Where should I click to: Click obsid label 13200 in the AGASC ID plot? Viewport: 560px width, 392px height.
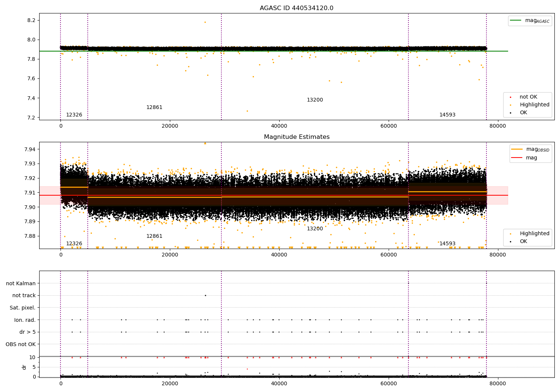[315, 100]
